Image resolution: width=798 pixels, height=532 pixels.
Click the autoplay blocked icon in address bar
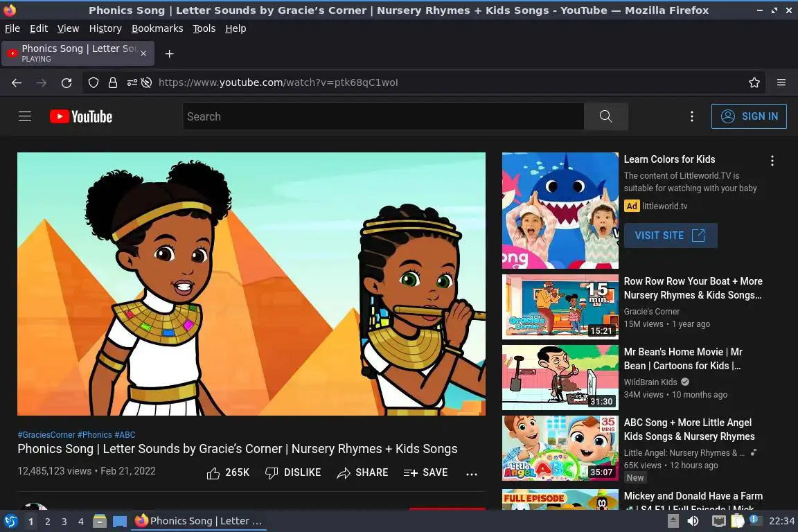point(147,82)
